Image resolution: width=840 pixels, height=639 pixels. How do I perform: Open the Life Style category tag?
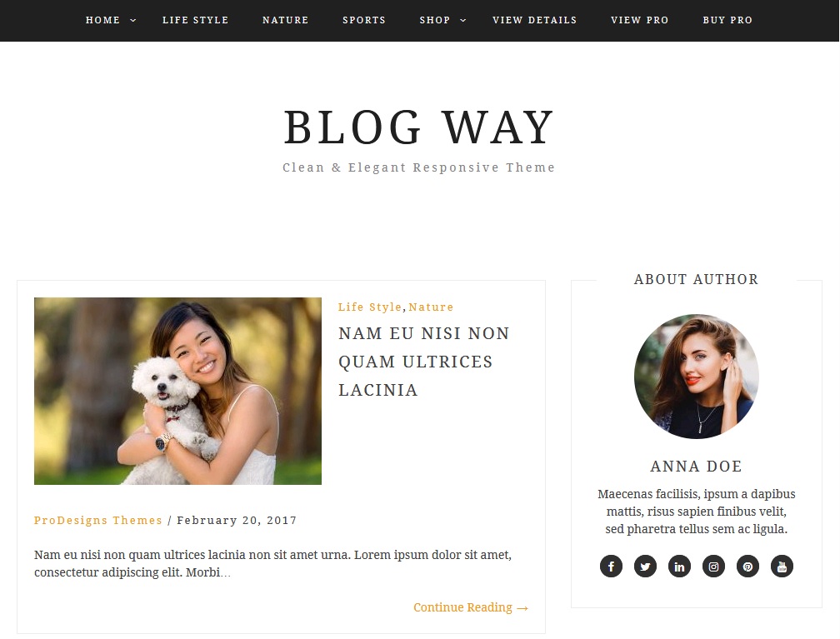click(x=370, y=307)
